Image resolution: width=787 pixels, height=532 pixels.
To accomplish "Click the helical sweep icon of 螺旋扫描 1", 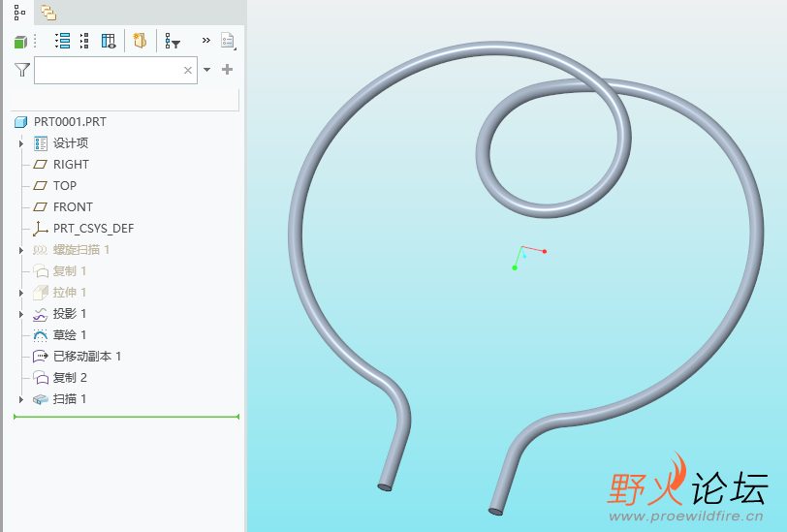I will pyautogui.click(x=40, y=250).
